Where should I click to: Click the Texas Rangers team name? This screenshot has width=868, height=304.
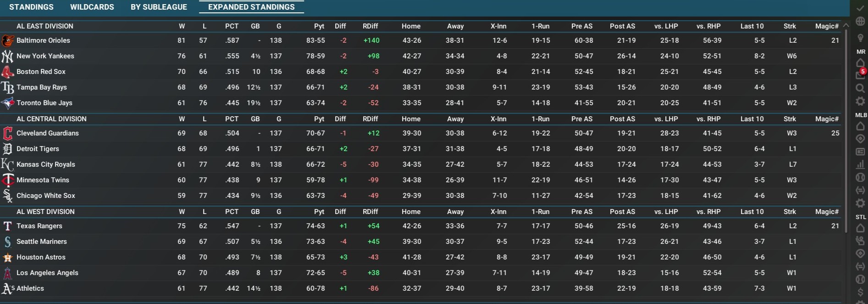point(39,226)
